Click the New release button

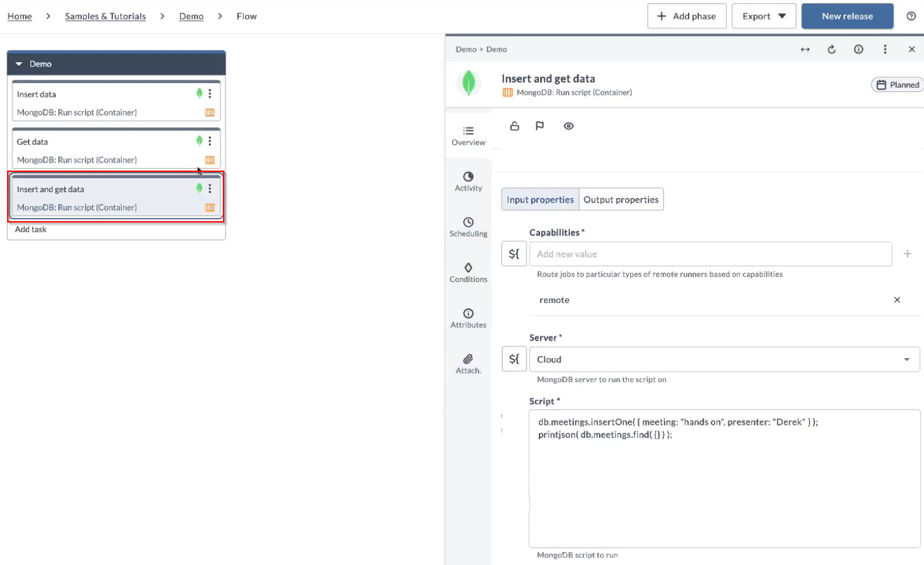[847, 16]
